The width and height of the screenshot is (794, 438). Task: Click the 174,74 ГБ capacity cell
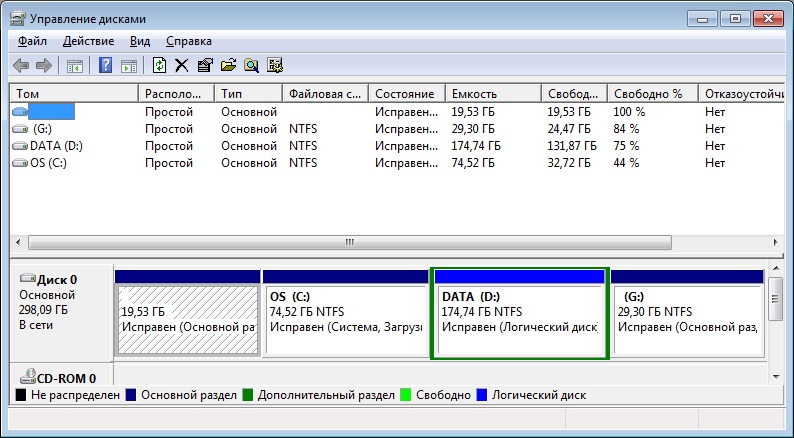[476, 146]
